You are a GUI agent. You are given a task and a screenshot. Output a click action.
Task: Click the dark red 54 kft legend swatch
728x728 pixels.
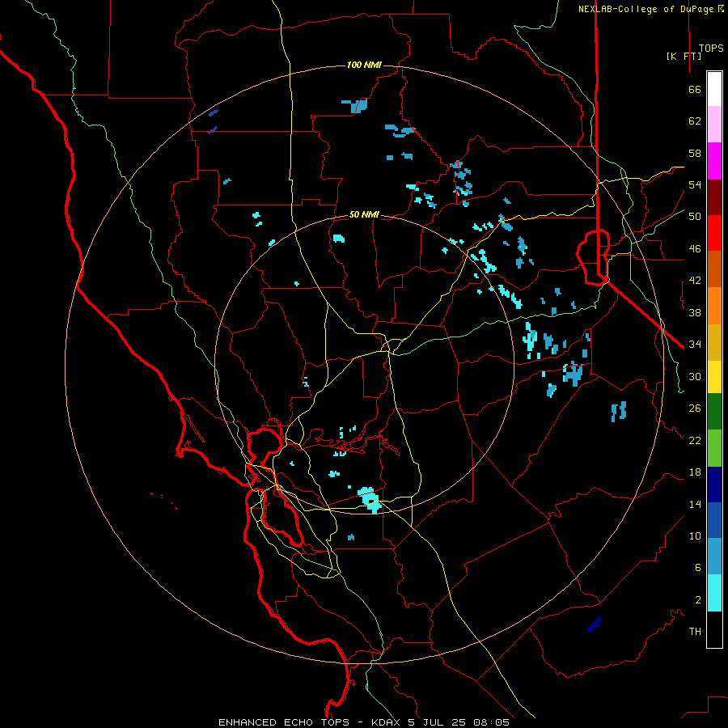click(714, 197)
